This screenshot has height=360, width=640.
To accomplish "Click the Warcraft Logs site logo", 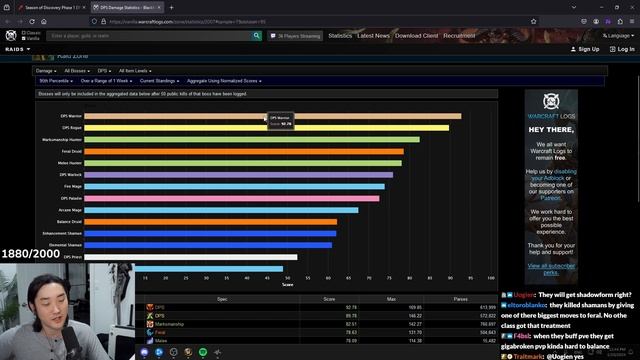I will [11, 36].
